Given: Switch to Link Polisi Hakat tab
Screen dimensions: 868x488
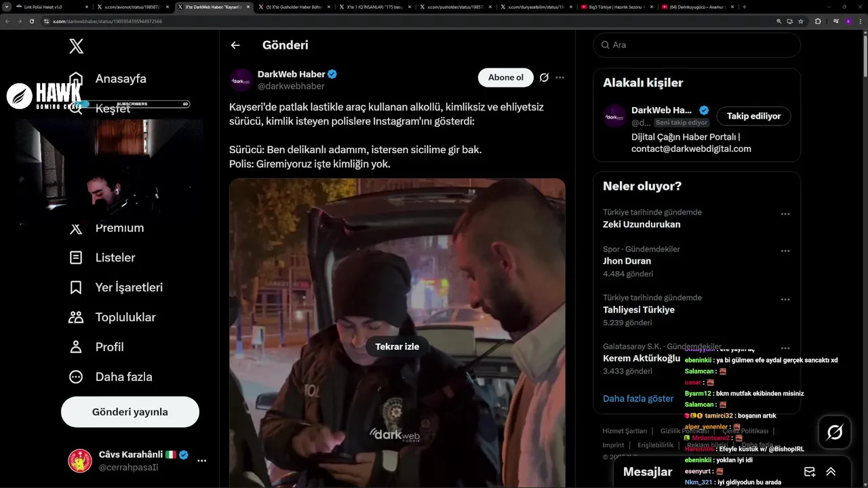Looking at the screenshot, I should [x=52, y=7].
